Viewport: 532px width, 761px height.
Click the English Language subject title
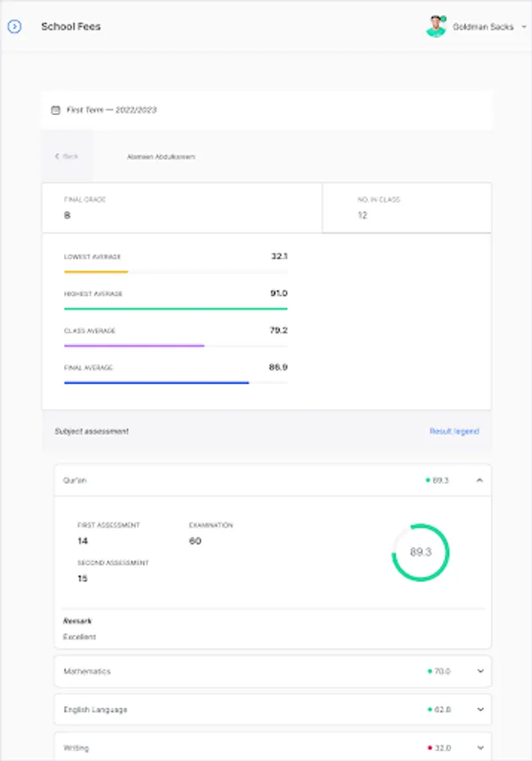96,709
